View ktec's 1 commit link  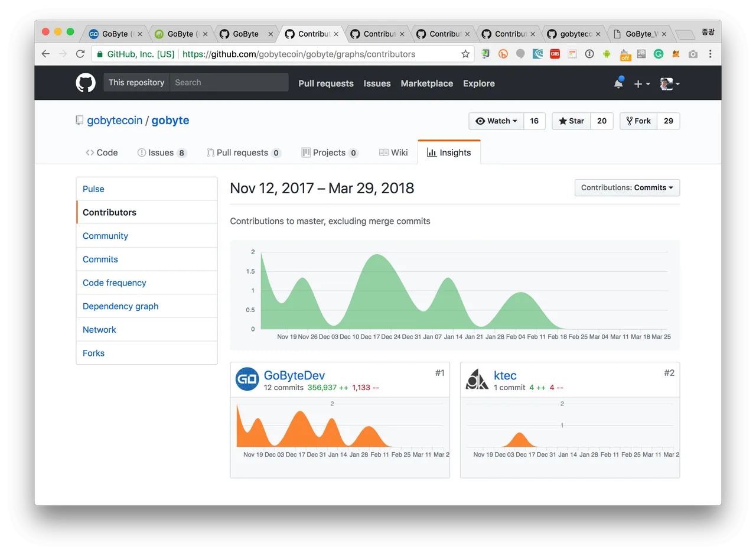pyautogui.click(x=510, y=388)
